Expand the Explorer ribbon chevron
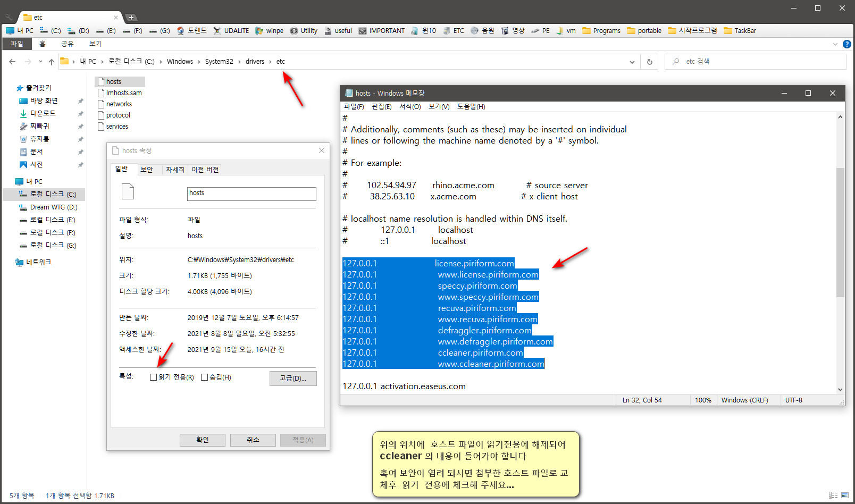Viewport: 855px width, 504px height. tap(835, 44)
